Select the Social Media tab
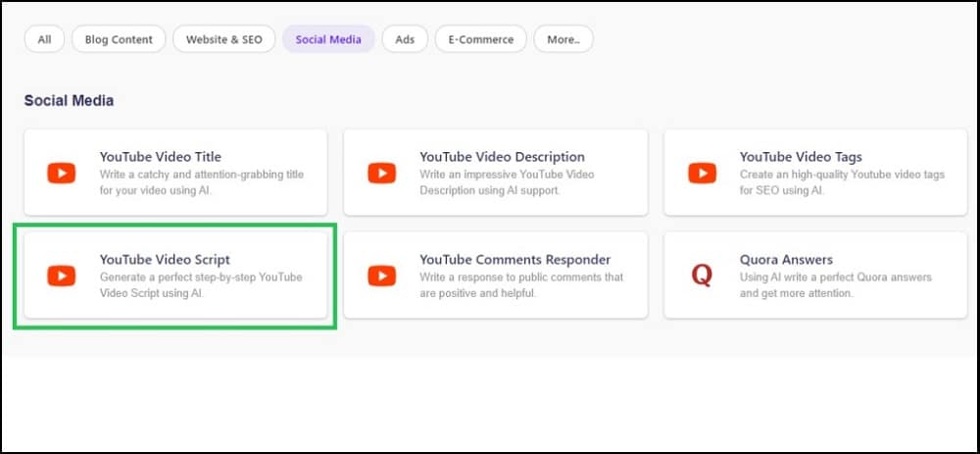This screenshot has width=980, height=454. pos(328,39)
